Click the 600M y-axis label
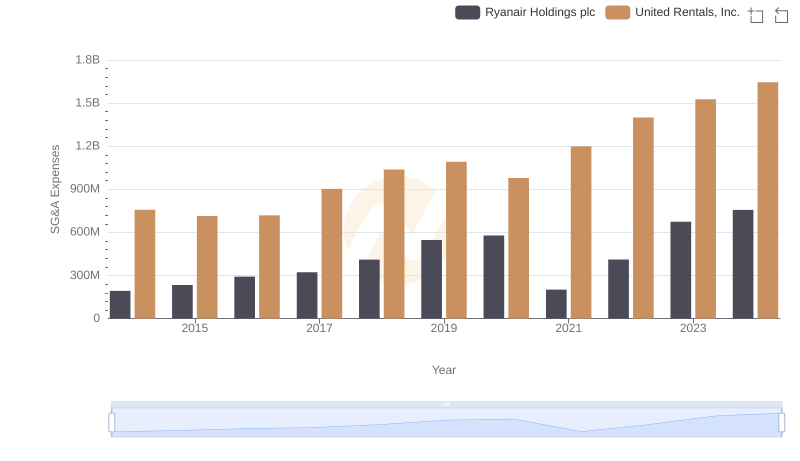 [x=85, y=232]
